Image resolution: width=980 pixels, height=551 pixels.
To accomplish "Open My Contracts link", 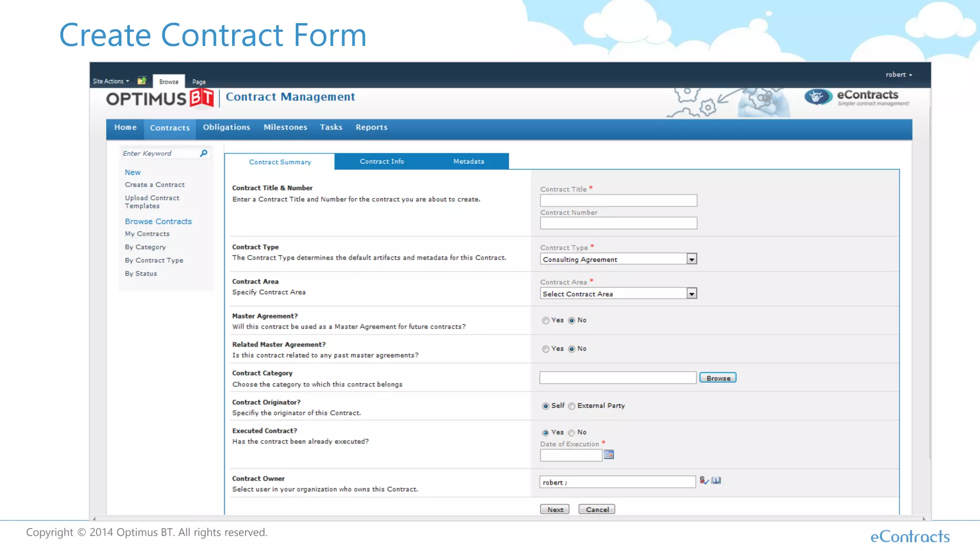I will (147, 234).
